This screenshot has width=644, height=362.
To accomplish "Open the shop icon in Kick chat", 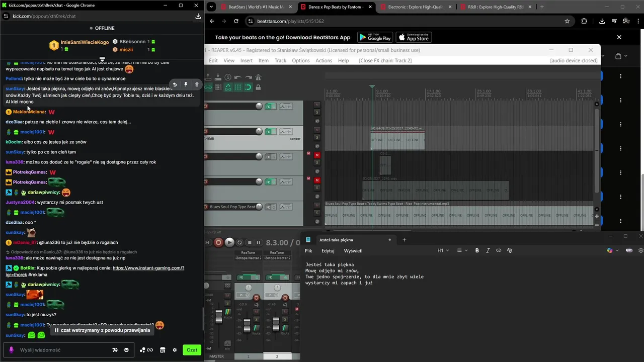I will point(163,350).
